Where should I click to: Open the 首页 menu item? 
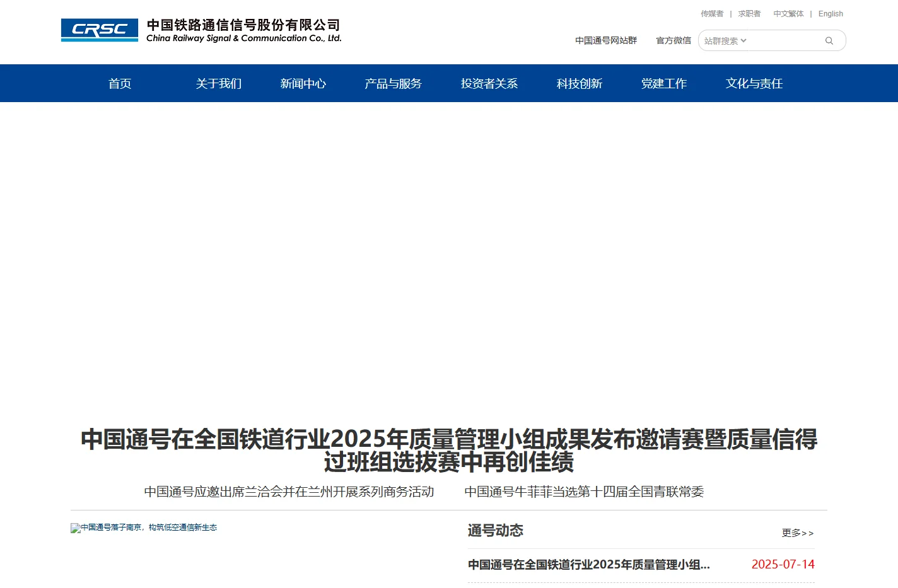[120, 84]
